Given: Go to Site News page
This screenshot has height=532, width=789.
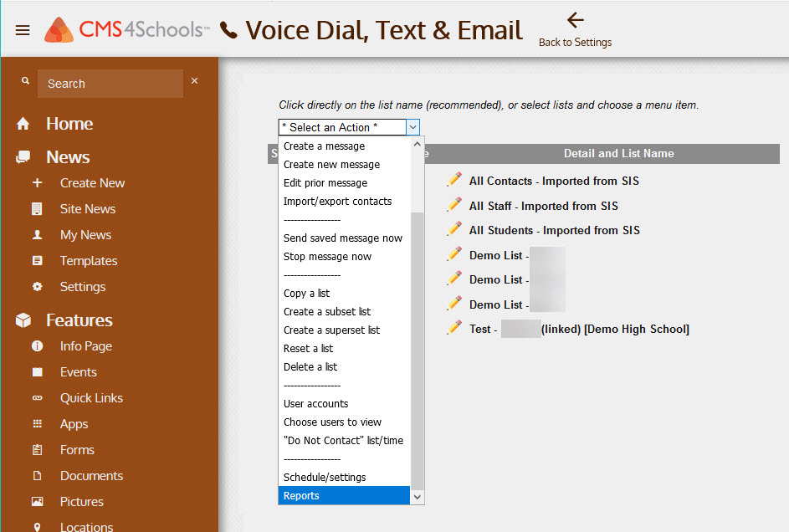Looking at the screenshot, I should point(88,208).
